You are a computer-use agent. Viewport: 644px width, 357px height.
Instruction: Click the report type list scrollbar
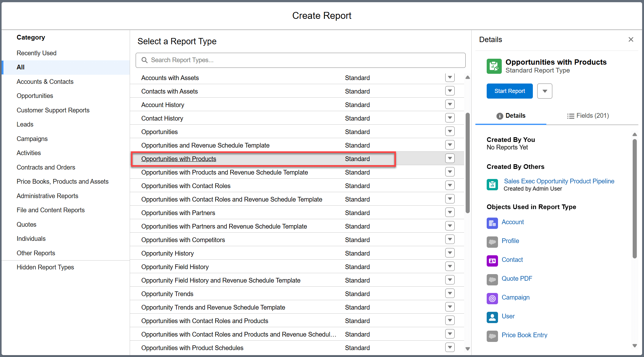click(468, 163)
